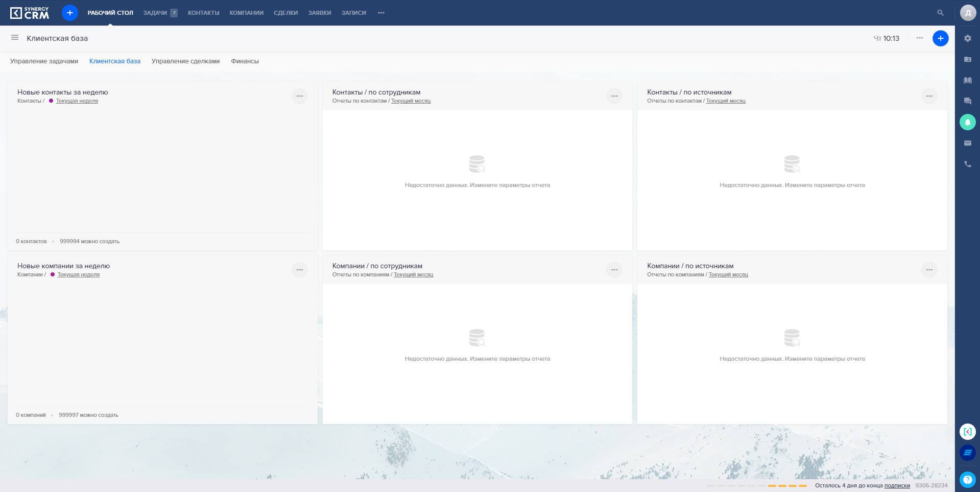Open options for Контакты / по сотрудникам widget
This screenshot has width=980, height=492.
coord(614,96)
